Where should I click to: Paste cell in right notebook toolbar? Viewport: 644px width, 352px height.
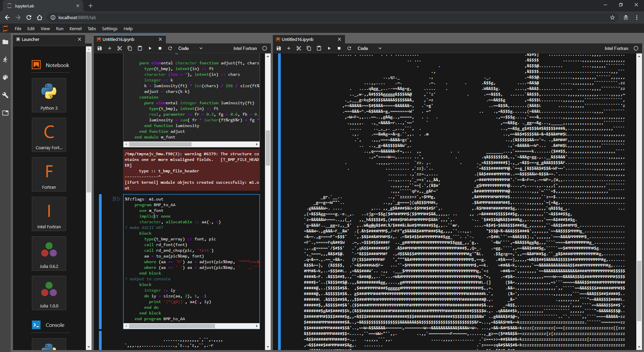[319, 48]
